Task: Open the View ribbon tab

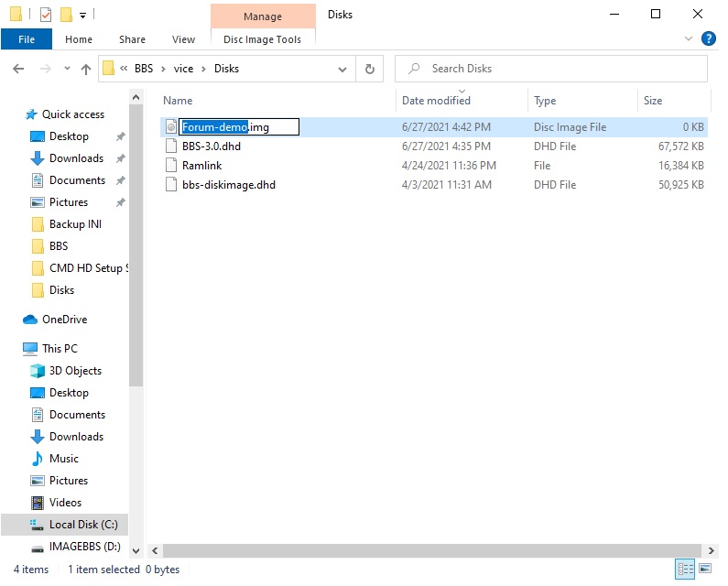Action: point(183,39)
